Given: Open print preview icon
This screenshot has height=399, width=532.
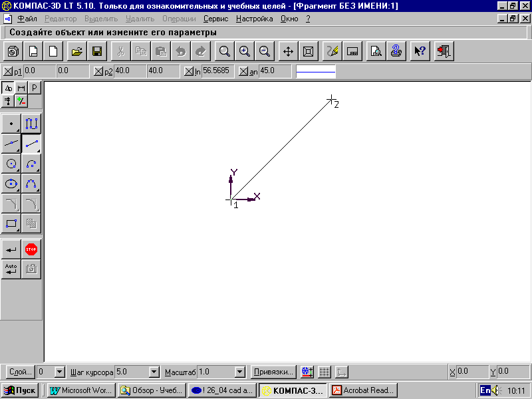Looking at the screenshot, I should pos(376,51).
